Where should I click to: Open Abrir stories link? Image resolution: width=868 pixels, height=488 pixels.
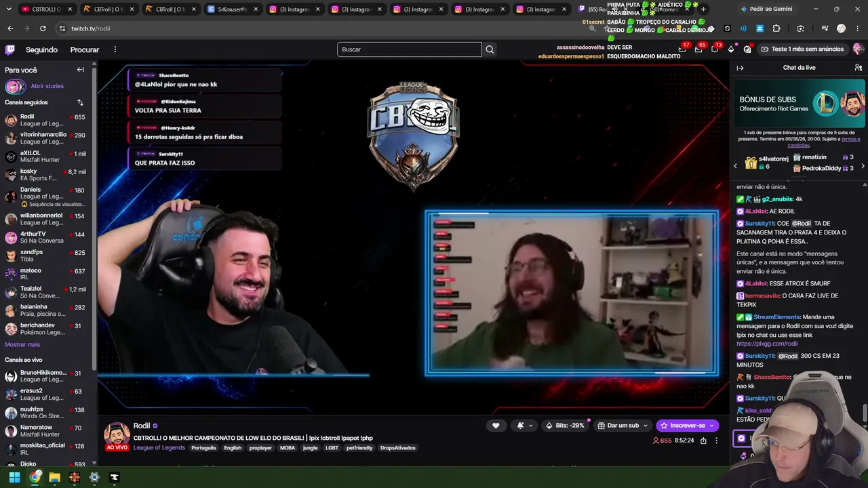click(x=47, y=86)
